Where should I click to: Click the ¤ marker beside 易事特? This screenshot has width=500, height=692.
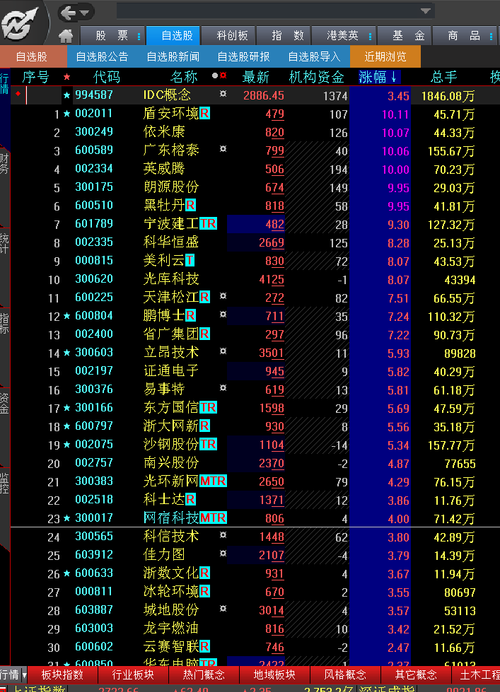click(x=223, y=388)
